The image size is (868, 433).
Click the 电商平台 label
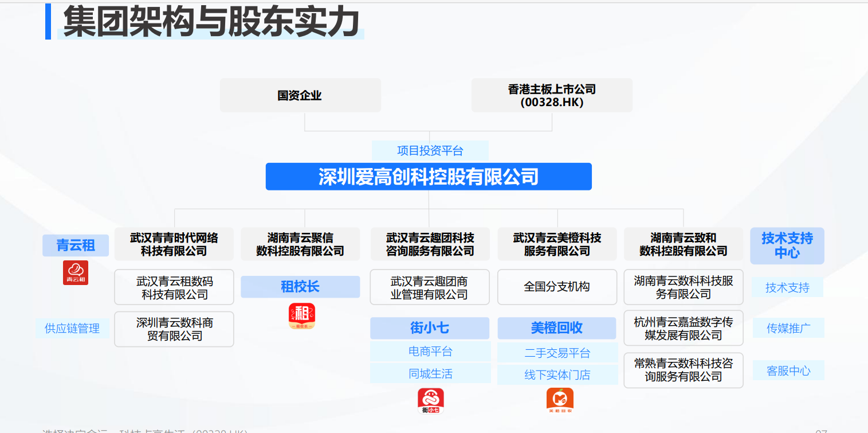point(430,352)
